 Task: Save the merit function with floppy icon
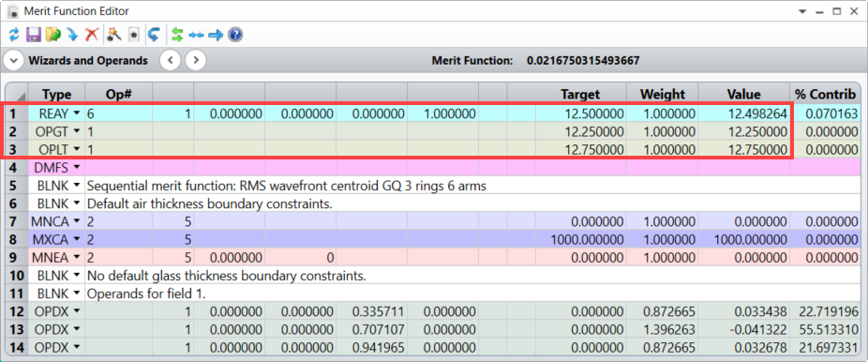[33, 36]
